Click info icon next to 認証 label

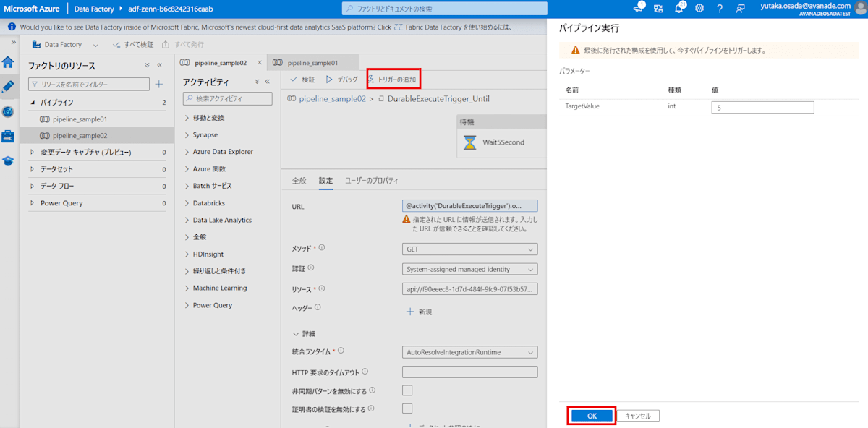point(311,267)
